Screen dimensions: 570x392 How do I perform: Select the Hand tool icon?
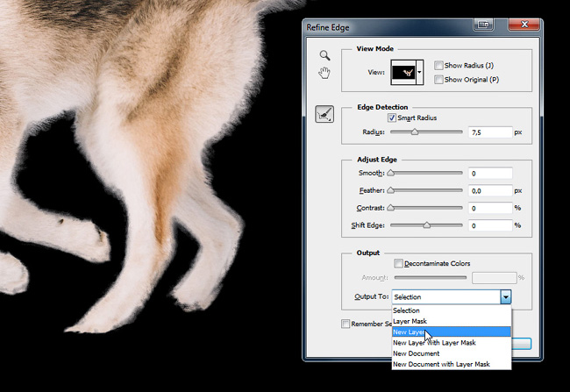click(324, 73)
